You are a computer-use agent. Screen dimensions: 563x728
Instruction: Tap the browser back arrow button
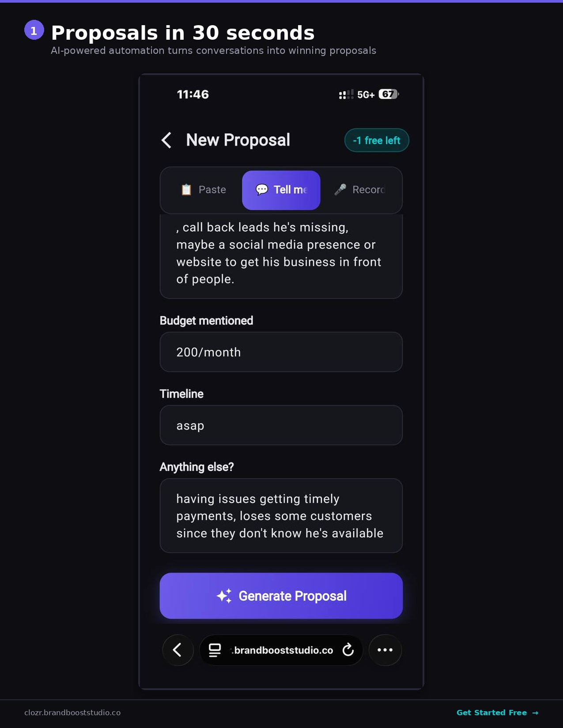178,650
